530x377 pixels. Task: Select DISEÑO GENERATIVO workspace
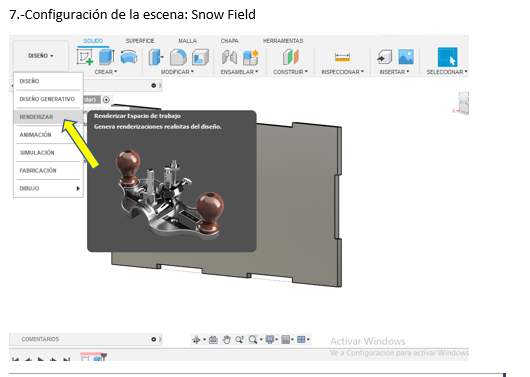[48, 99]
